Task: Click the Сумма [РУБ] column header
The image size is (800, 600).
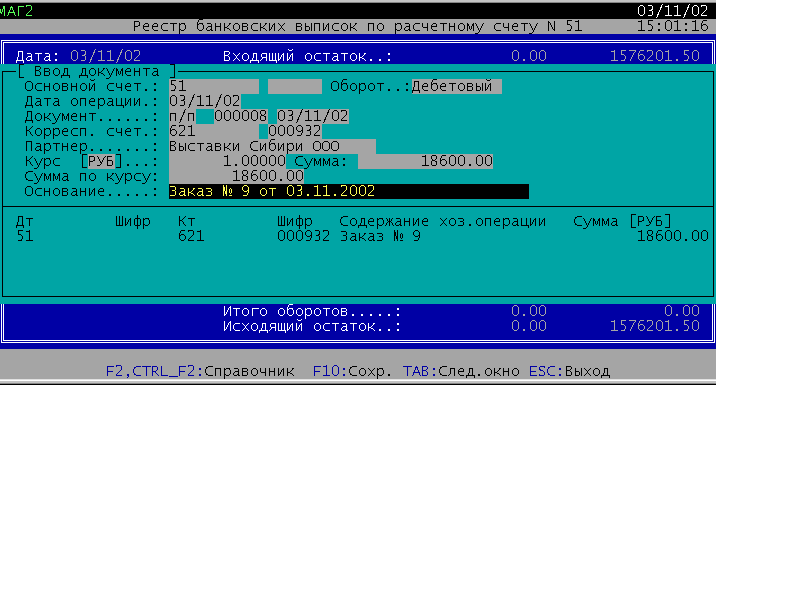Action: tap(622, 221)
